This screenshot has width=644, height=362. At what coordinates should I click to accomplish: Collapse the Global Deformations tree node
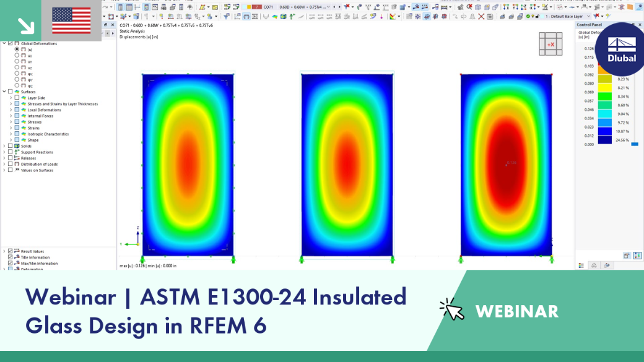coord(4,43)
